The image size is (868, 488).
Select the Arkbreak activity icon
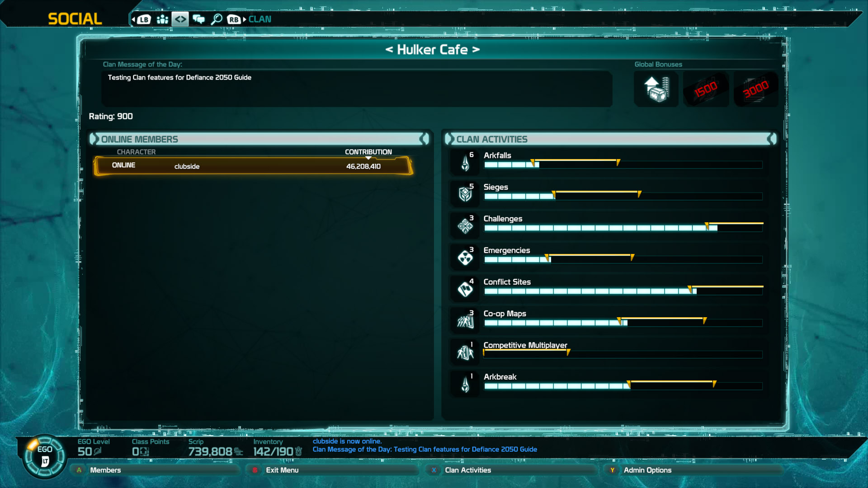pos(465,384)
